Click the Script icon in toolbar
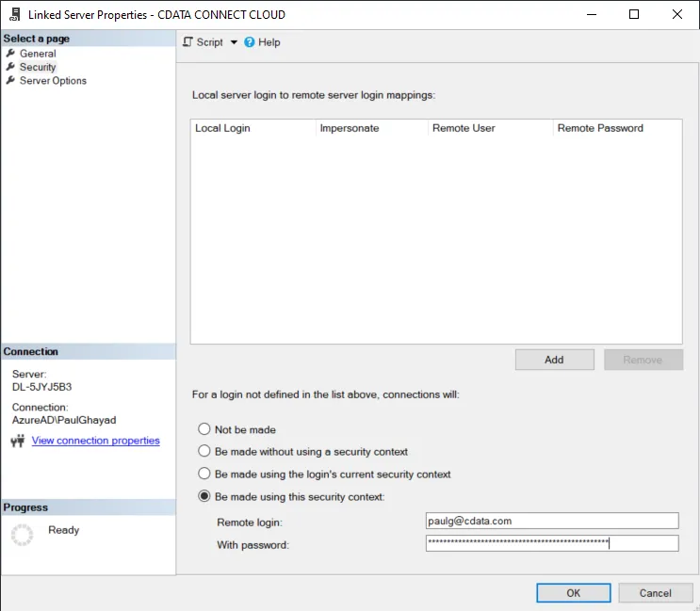700x611 pixels. (188, 42)
